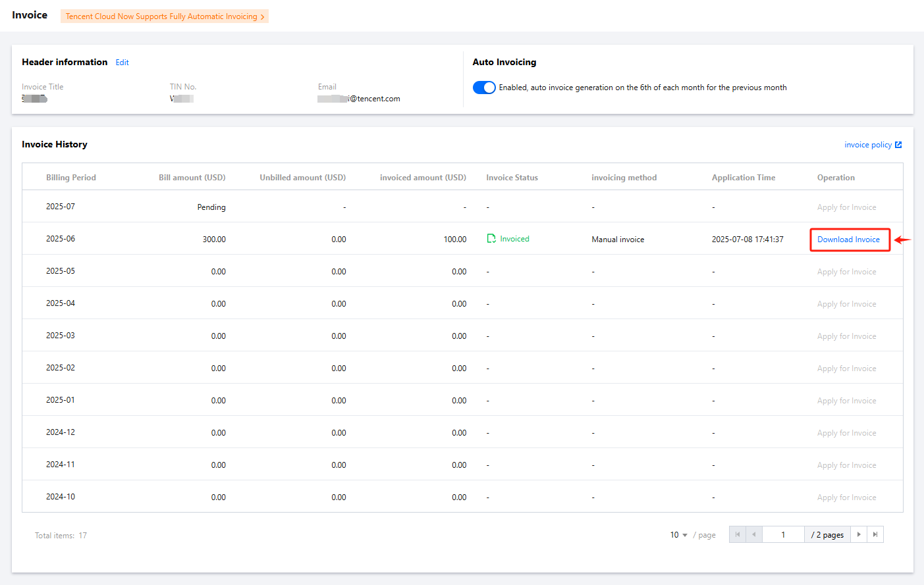Go to the previous page arrow
The height and width of the screenshot is (585, 924).
[x=754, y=534]
